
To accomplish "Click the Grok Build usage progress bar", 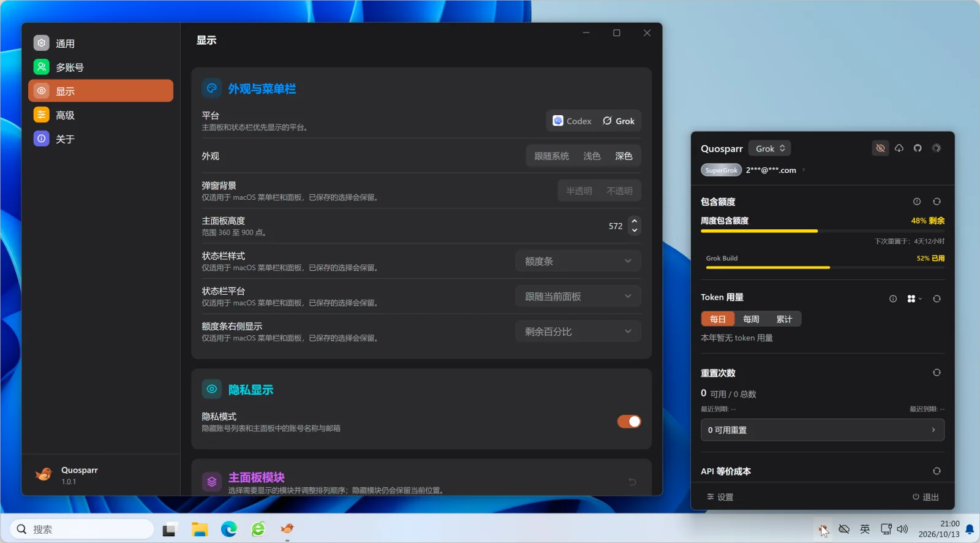I will (x=825, y=267).
